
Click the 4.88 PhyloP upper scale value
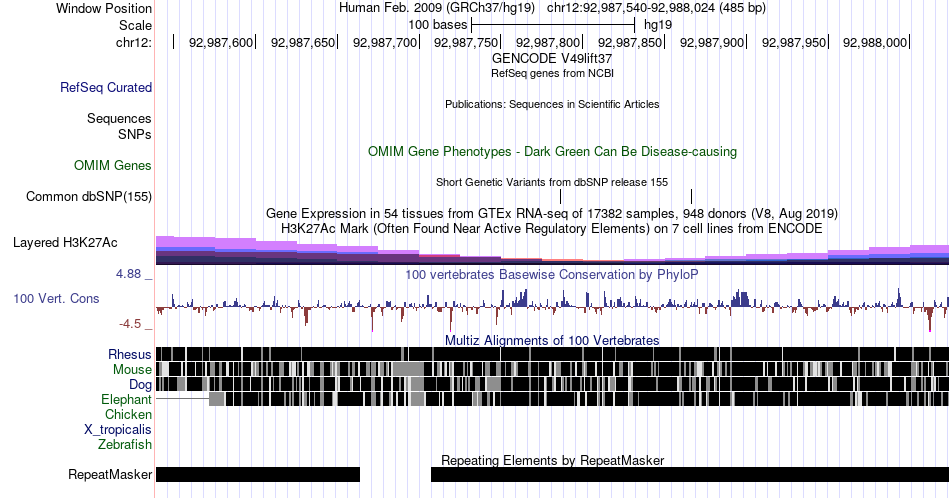[128, 274]
